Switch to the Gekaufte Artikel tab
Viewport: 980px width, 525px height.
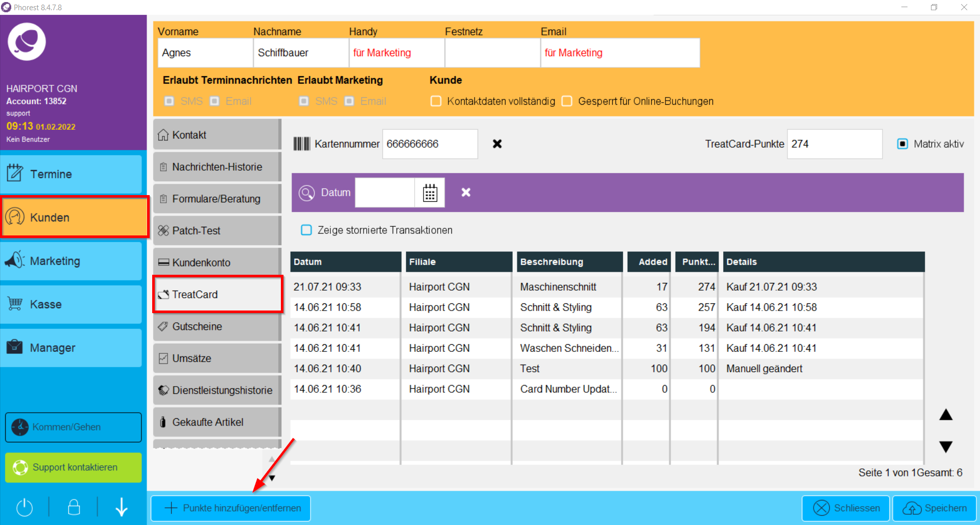point(217,422)
